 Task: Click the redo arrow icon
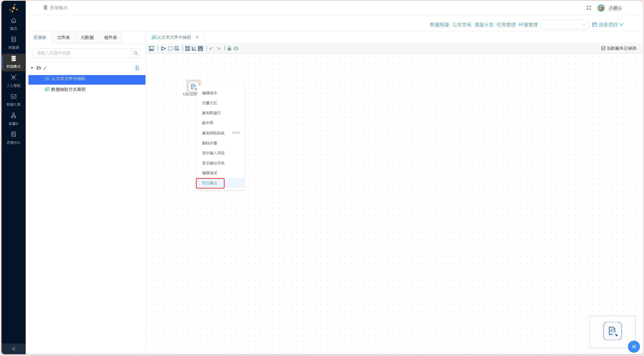(x=218, y=49)
